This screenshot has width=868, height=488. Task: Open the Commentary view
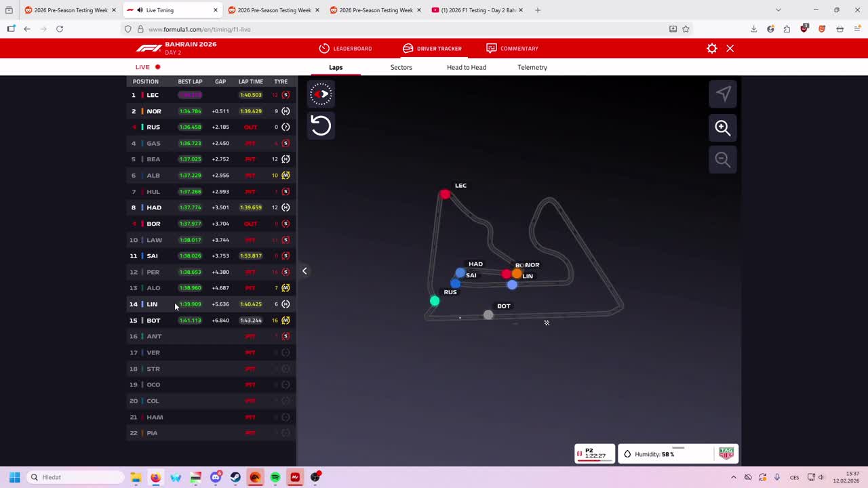click(x=512, y=48)
